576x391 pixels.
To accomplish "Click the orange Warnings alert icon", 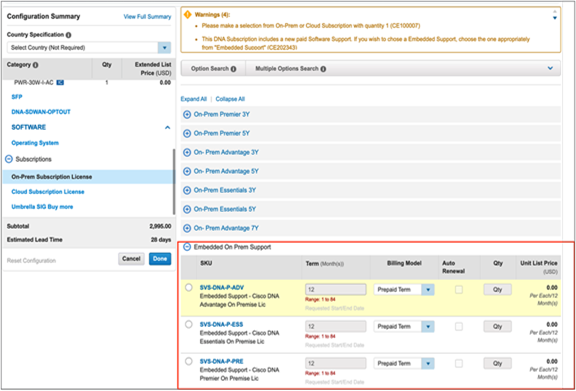I will click(187, 15).
